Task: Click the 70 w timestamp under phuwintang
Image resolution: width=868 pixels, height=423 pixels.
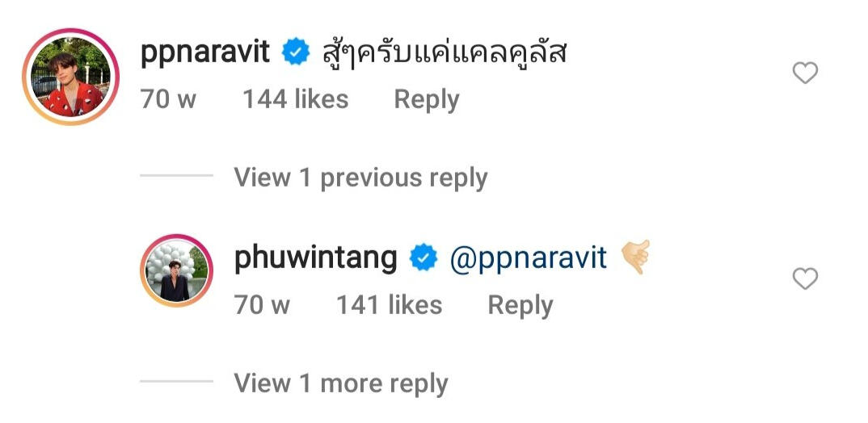Action: 262,304
